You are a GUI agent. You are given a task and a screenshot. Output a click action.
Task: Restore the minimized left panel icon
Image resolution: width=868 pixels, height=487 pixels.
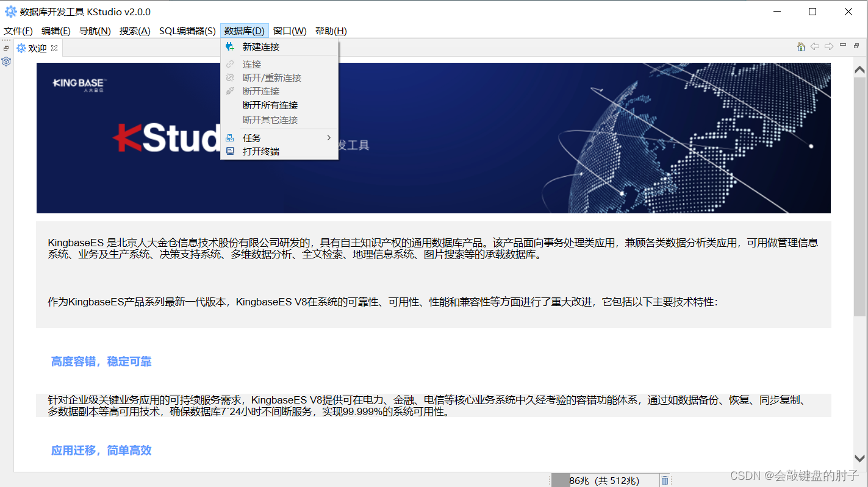click(6, 48)
